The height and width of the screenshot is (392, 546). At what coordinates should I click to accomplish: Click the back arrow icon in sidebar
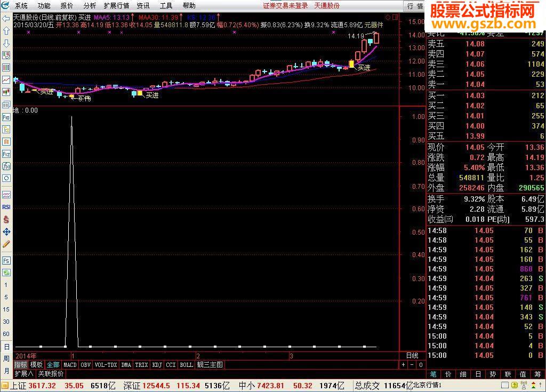[6, 19]
